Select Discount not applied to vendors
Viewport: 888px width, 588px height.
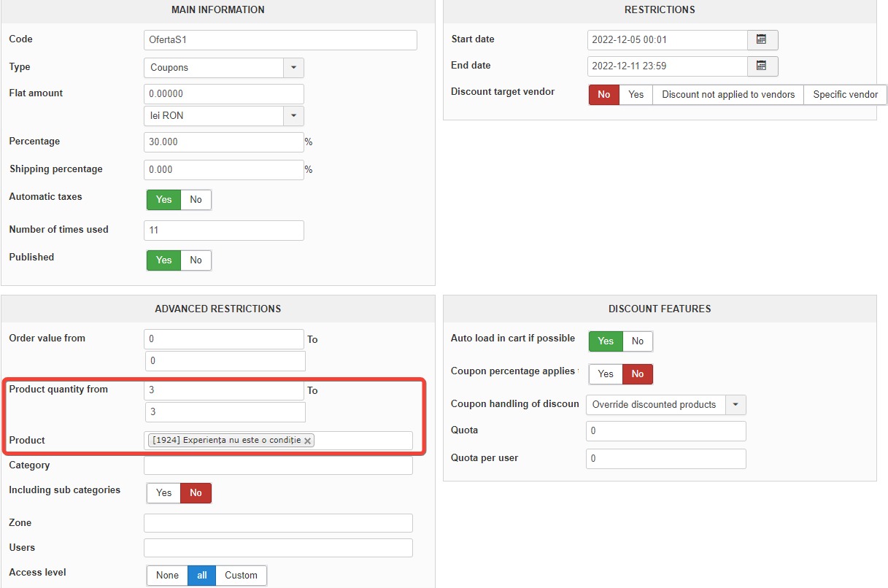pyautogui.click(x=727, y=95)
